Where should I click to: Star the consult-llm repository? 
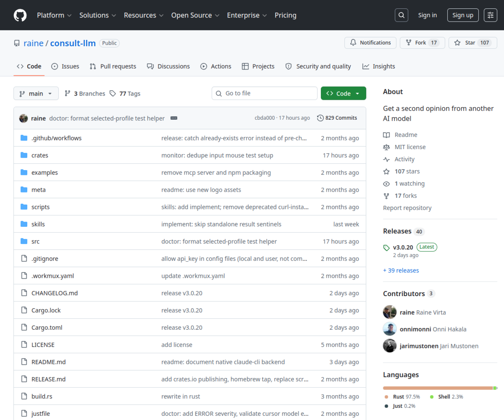point(472,43)
